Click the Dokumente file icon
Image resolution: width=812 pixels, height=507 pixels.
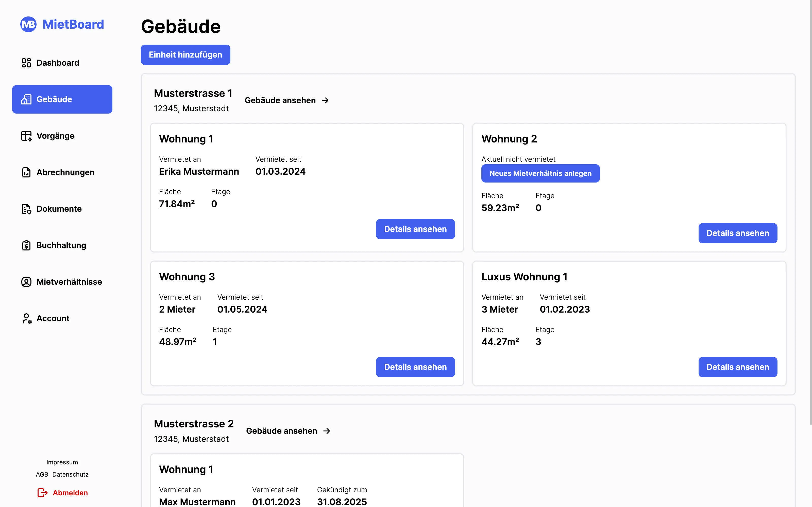click(x=26, y=209)
